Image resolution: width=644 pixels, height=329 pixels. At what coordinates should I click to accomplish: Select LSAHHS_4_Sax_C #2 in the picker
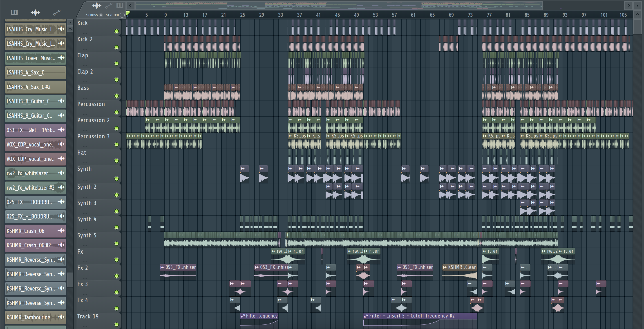click(36, 87)
